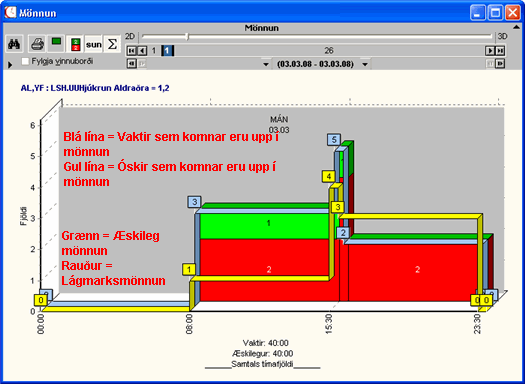Click the previous period button in date row
This screenshot has height=384, width=525.
click(132, 63)
